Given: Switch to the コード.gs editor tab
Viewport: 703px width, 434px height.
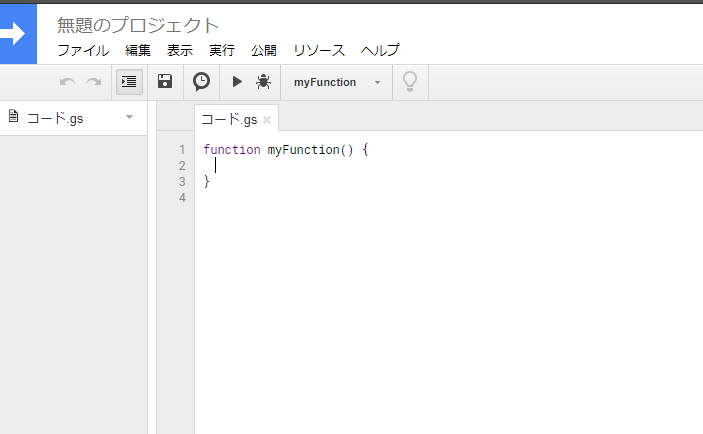Looking at the screenshot, I should [x=229, y=119].
